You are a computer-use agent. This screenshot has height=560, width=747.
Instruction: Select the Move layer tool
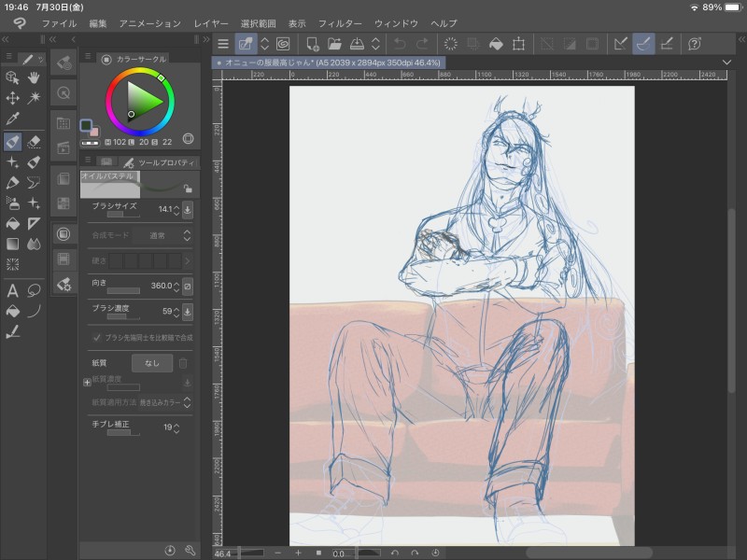point(12,98)
